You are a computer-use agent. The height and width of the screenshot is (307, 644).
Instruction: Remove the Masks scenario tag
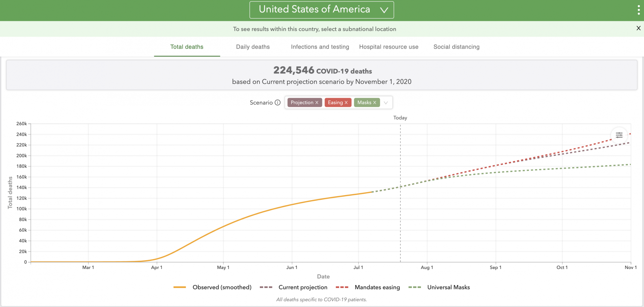[374, 103]
